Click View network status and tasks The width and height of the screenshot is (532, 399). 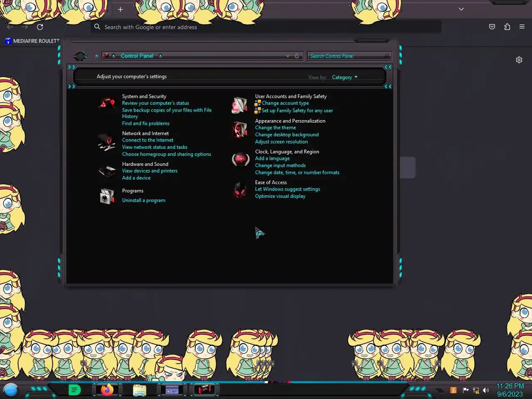click(x=155, y=147)
